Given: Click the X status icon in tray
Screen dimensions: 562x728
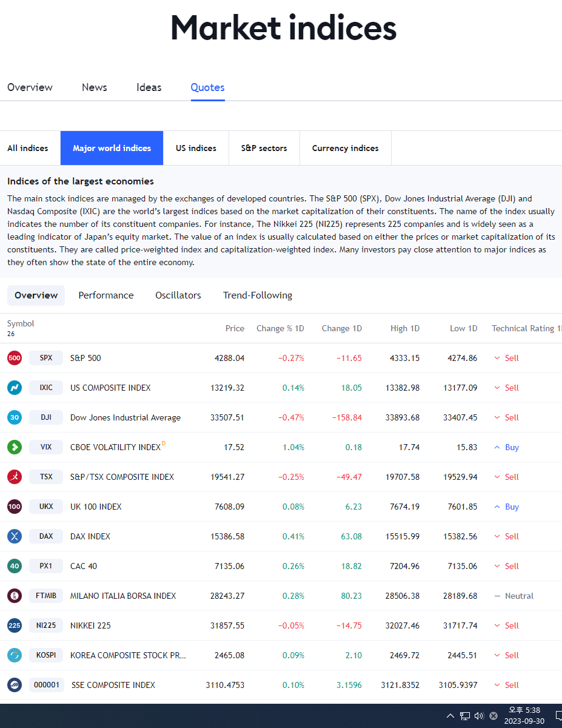Looking at the screenshot, I should tap(493, 716).
